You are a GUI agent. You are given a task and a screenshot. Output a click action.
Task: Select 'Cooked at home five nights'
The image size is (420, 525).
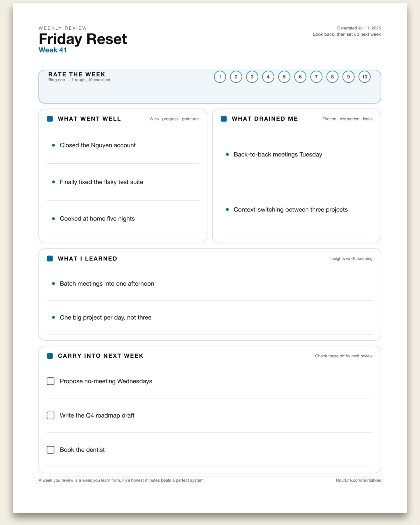pos(97,219)
